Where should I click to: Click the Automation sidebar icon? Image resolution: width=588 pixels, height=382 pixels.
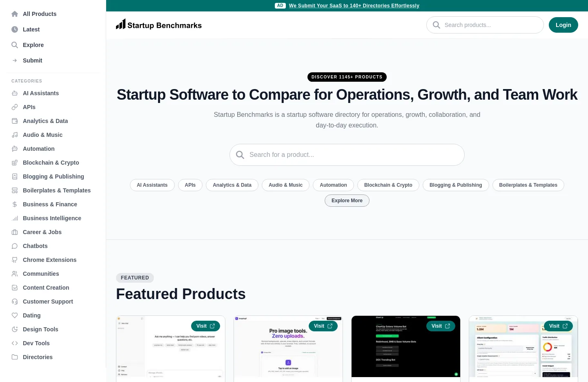click(15, 149)
